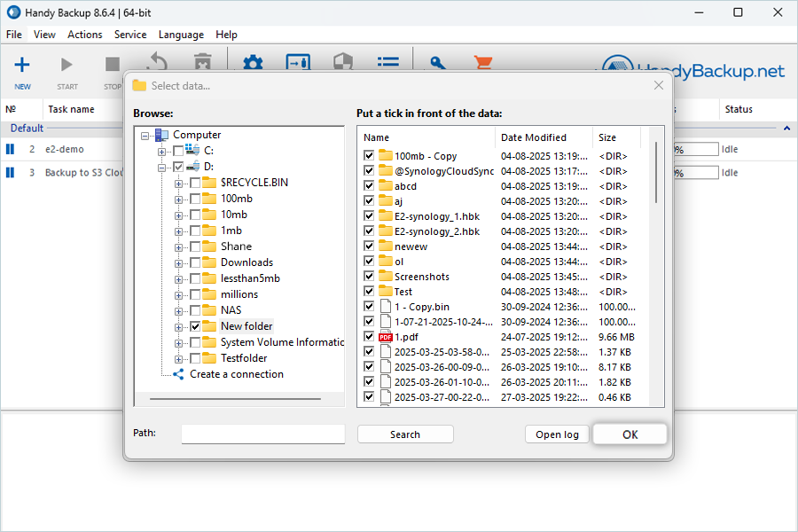This screenshot has height=532, width=798.
Task: Click the file list vertical scrollbar
Action: [656, 172]
